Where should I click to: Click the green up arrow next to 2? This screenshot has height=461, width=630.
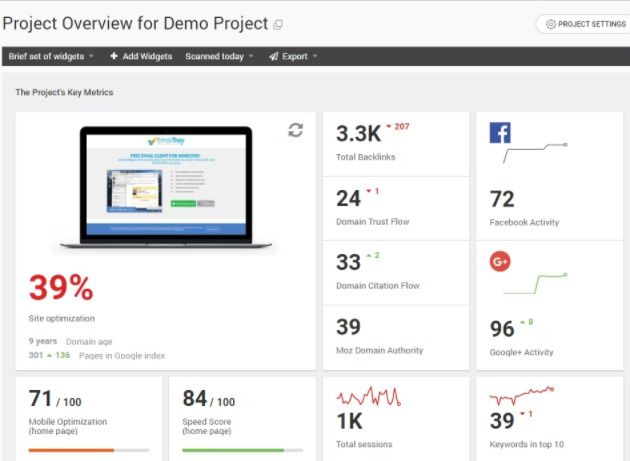pos(369,255)
